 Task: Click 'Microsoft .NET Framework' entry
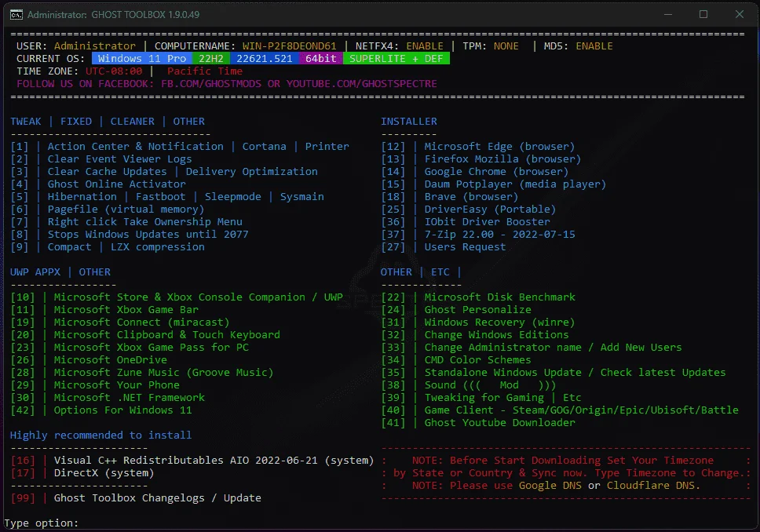pyautogui.click(x=130, y=398)
